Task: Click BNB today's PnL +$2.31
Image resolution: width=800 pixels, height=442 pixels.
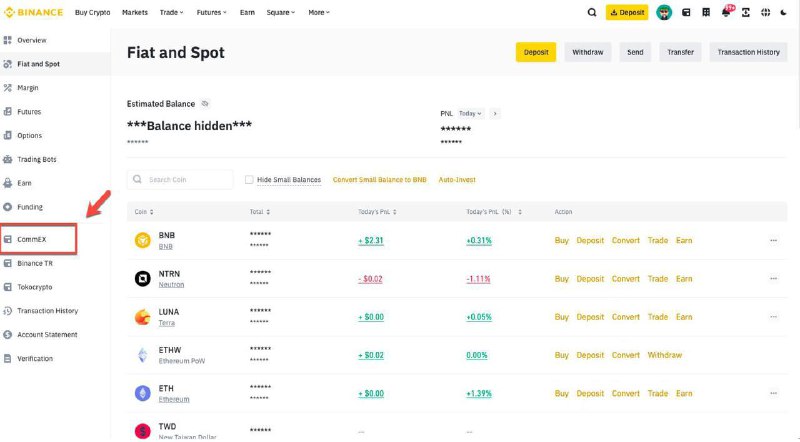Action: point(371,240)
